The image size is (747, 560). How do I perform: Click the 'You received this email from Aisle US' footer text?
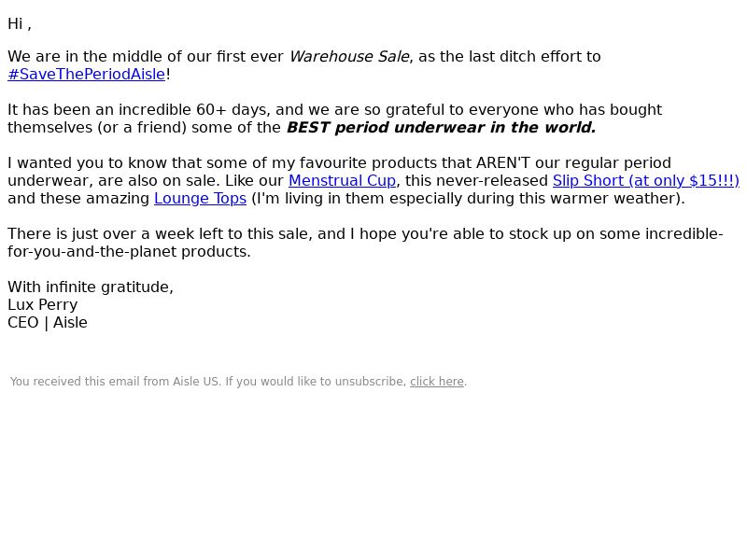(x=116, y=382)
